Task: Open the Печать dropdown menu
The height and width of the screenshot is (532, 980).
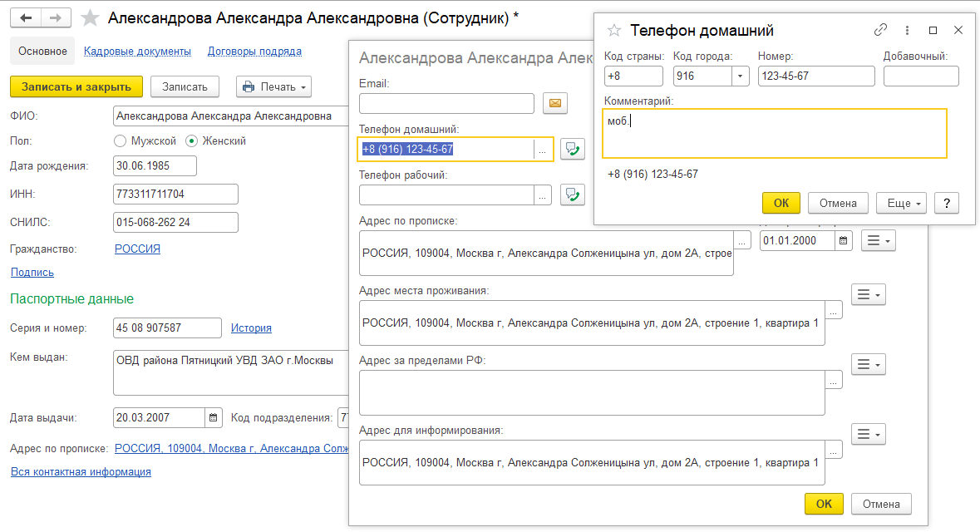Action: 273,86
